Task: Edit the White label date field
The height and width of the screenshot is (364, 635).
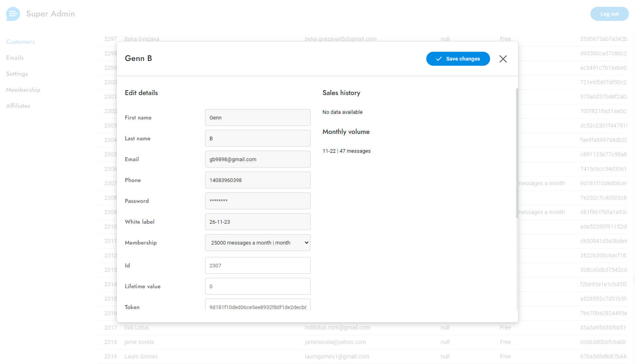Action: click(x=258, y=222)
